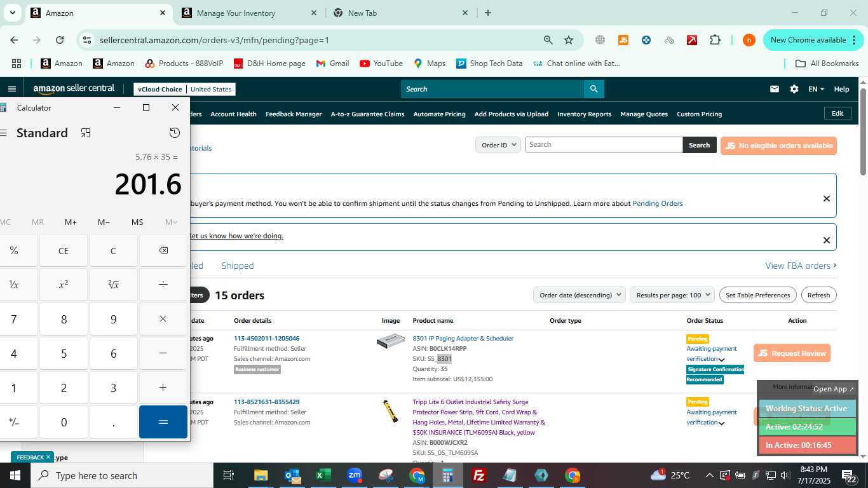This screenshot has height=488, width=868.
Task: Open the 8301 IP Paging Adapter product link
Action: (x=463, y=339)
